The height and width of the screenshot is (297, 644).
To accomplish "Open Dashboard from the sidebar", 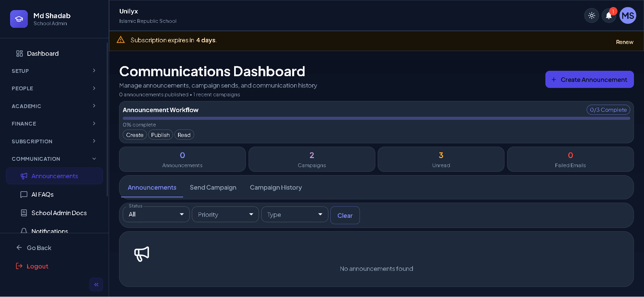I will (54, 53).
